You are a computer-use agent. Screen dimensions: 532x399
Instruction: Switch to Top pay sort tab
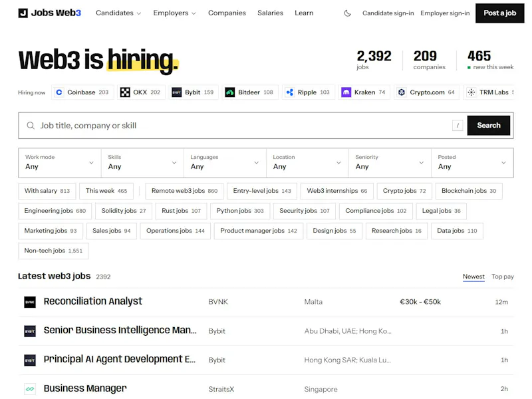pos(503,277)
